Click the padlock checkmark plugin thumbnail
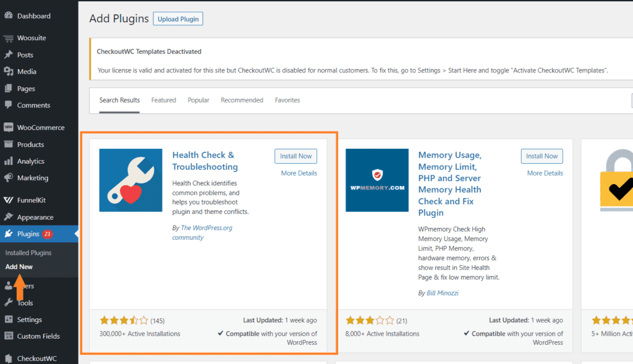This screenshot has width=633, height=364. [616, 180]
